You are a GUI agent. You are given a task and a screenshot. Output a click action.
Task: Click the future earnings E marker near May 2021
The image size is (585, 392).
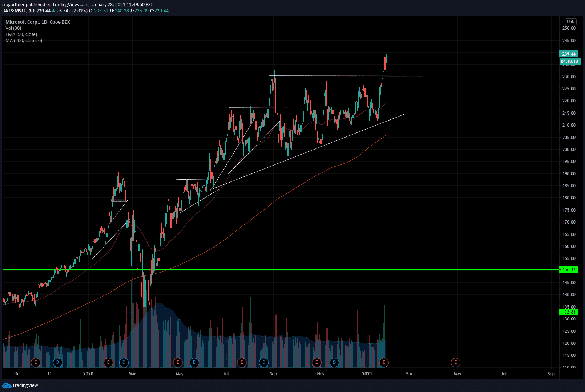coord(456,362)
